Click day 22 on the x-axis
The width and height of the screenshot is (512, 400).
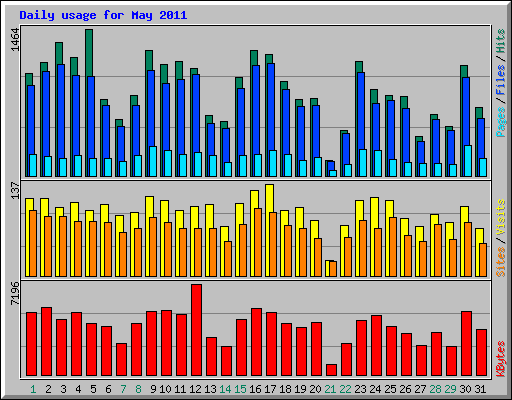pyautogui.click(x=345, y=389)
